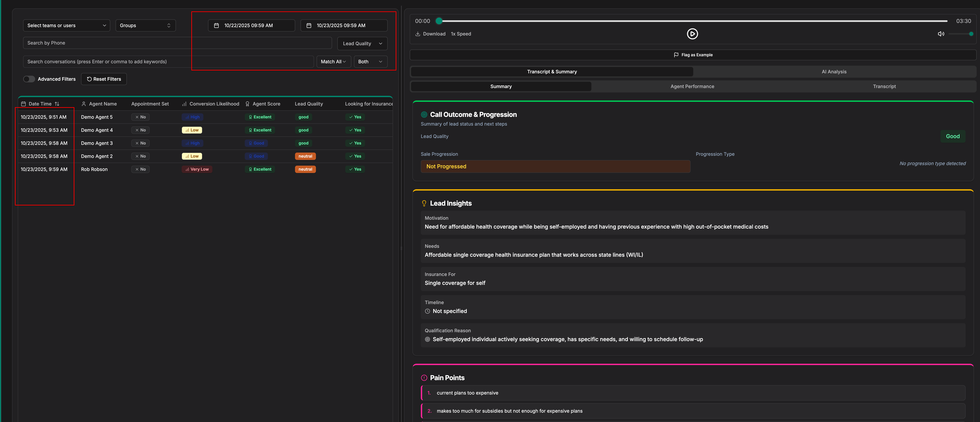The height and width of the screenshot is (422, 980).
Task: Click the Agent Score column header icon
Action: 247,104
